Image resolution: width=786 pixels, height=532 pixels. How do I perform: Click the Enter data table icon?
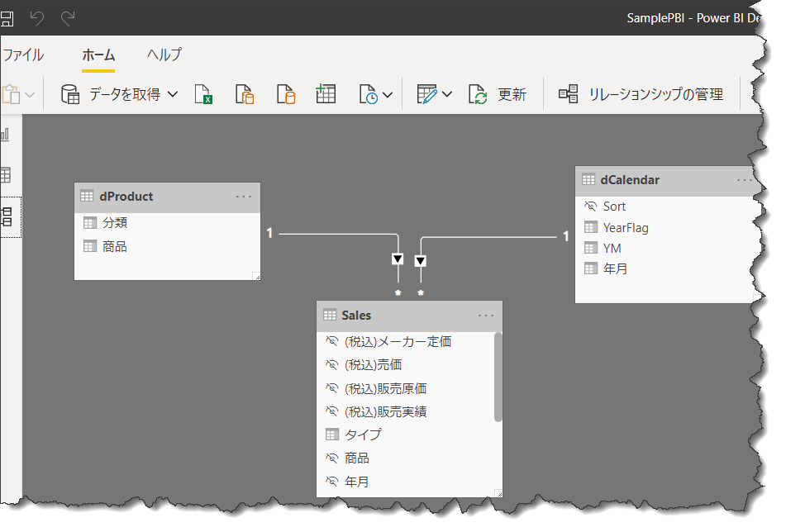point(326,93)
